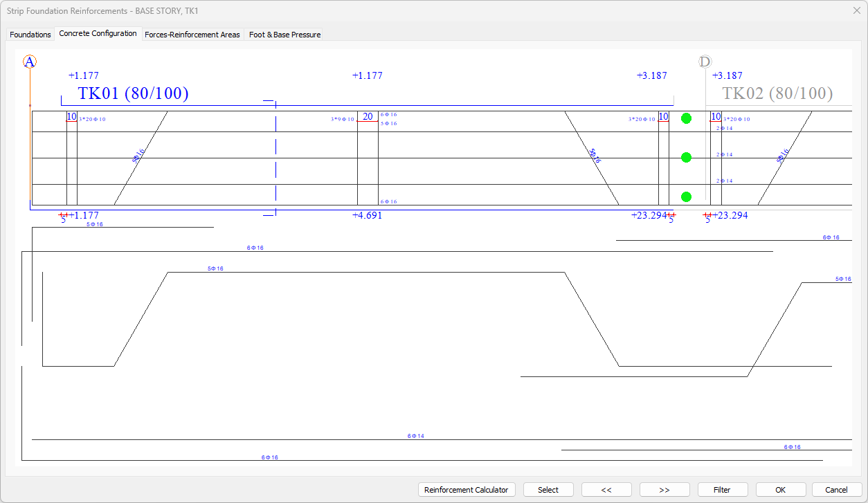The height and width of the screenshot is (503, 868).
Task: Click the middle green node dot
Action: [x=686, y=158]
